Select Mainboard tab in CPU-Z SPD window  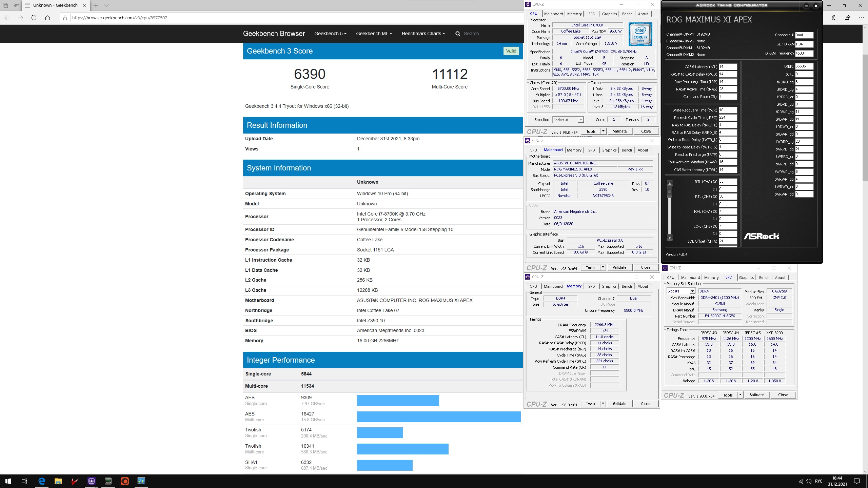pyautogui.click(x=690, y=278)
